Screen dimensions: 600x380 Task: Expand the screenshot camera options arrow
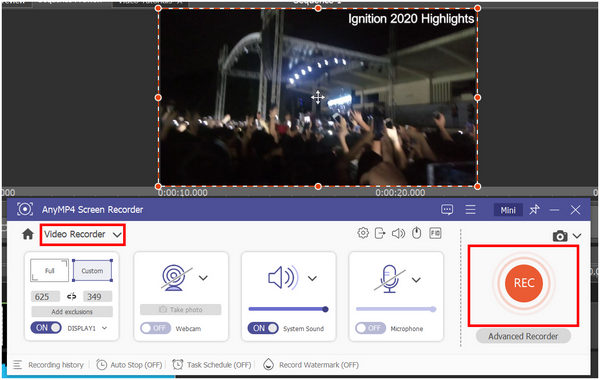point(577,236)
